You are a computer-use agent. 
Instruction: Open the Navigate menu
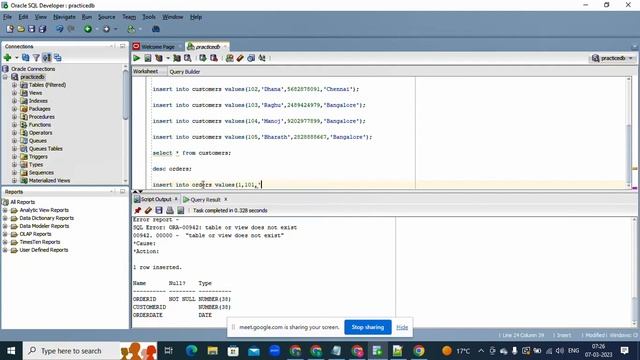tap(64, 17)
